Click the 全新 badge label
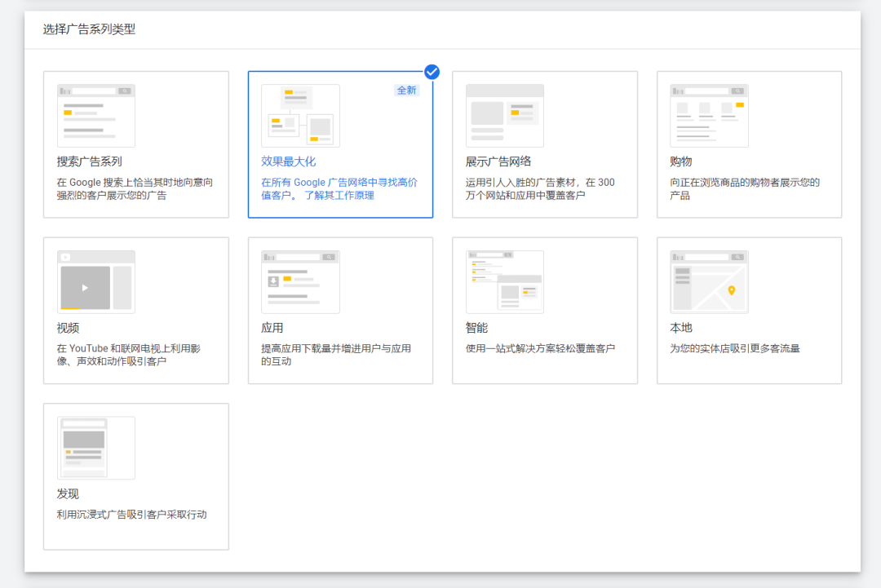Screen dimensions: 881x588 click(x=407, y=91)
